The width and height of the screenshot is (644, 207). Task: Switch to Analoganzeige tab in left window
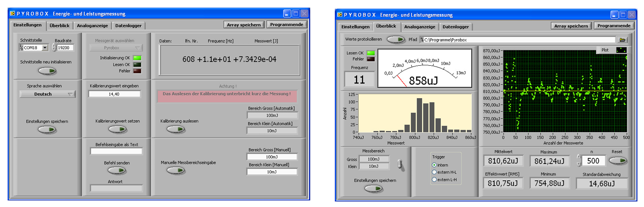(x=92, y=26)
